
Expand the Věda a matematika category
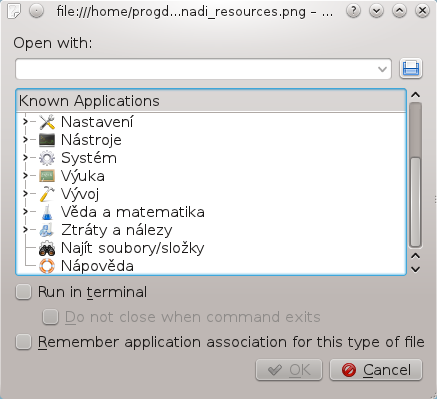pos(25,212)
